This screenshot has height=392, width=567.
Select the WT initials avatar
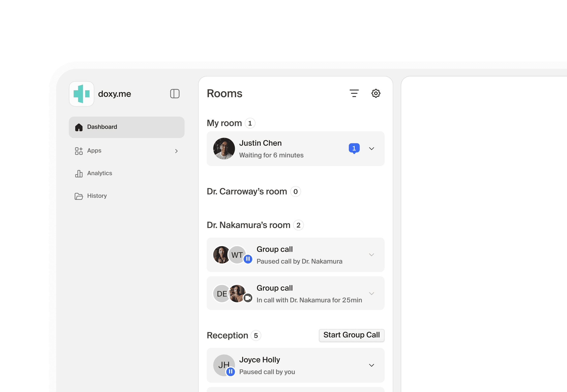(x=237, y=255)
